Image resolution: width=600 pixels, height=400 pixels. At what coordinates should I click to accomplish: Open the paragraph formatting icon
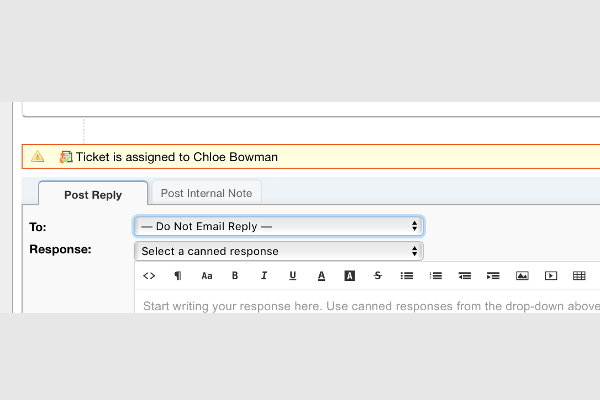(178, 276)
